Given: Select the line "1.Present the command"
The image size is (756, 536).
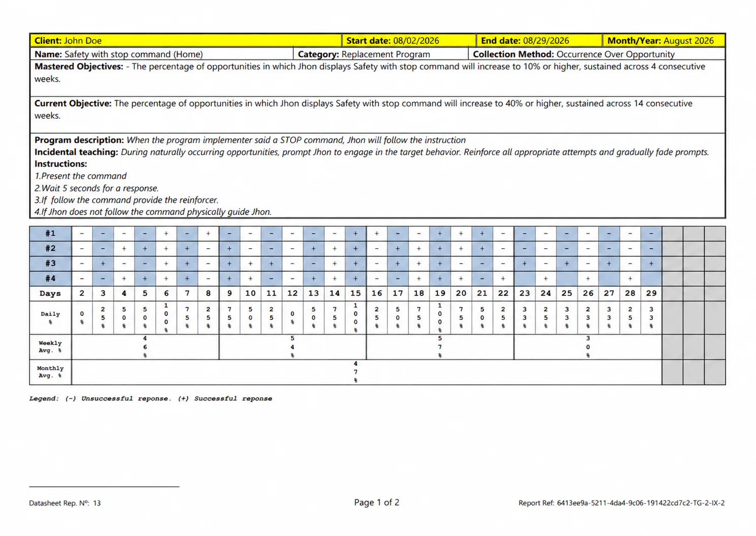Looking at the screenshot, I should tap(81, 176).
